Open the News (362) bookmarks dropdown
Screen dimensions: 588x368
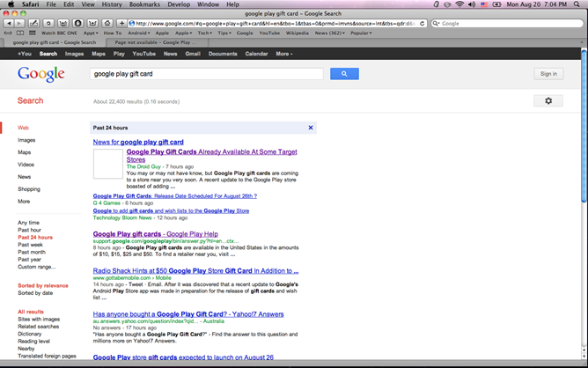coord(329,33)
